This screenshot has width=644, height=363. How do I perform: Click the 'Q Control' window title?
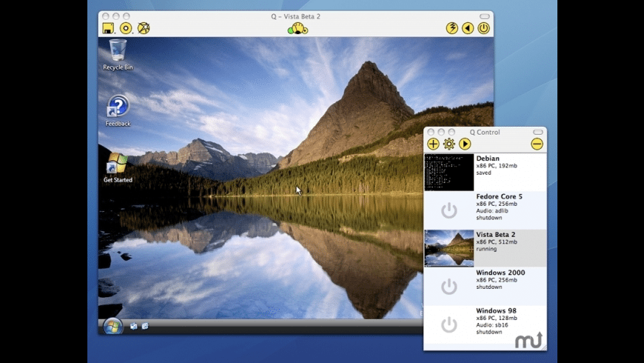(x=485, y=132)
